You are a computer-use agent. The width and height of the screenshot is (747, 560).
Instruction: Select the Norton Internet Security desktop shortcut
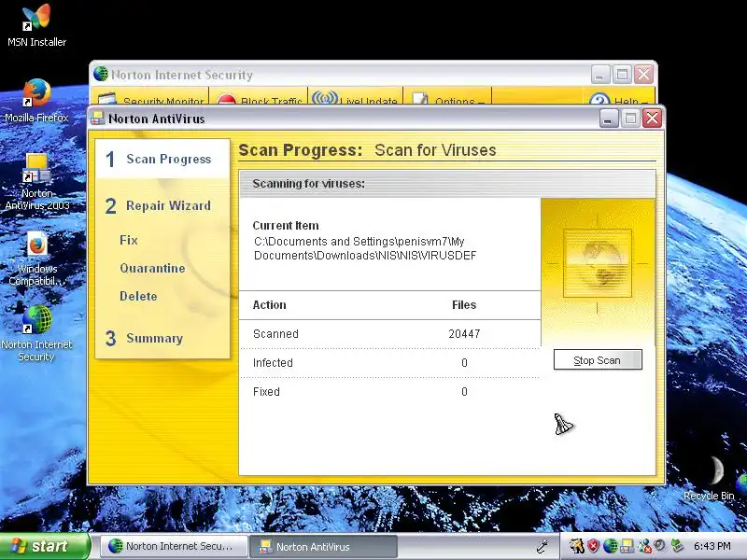point(36,333)
